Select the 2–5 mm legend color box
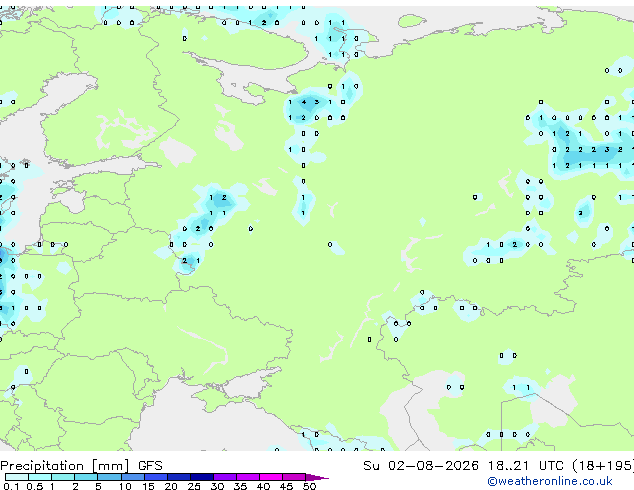 pos(86,477)
